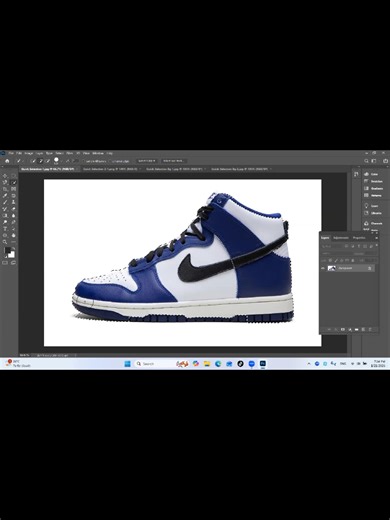Select the Horizontal Type tool
This screenshot has width=390, height=520.
[x=5, y=229]
